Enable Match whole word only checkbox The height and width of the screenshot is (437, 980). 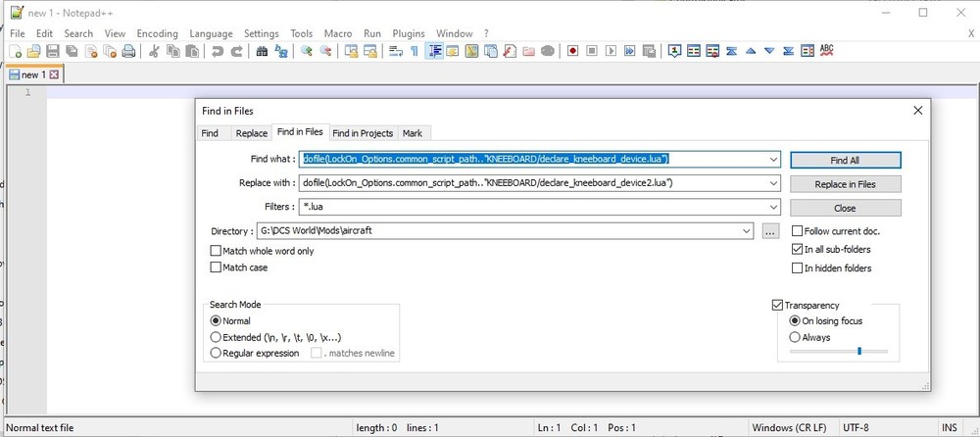coord(216,251)
